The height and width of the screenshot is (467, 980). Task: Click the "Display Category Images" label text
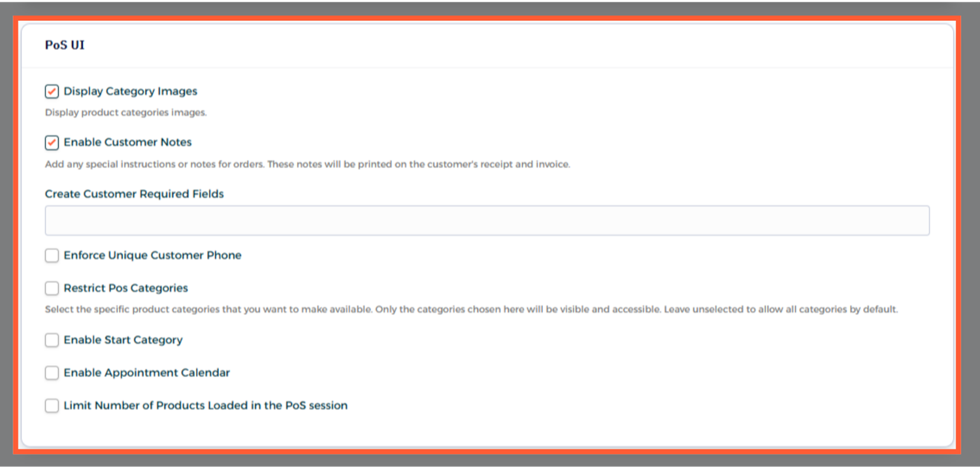pyautogui.click(x=130, y=91)
